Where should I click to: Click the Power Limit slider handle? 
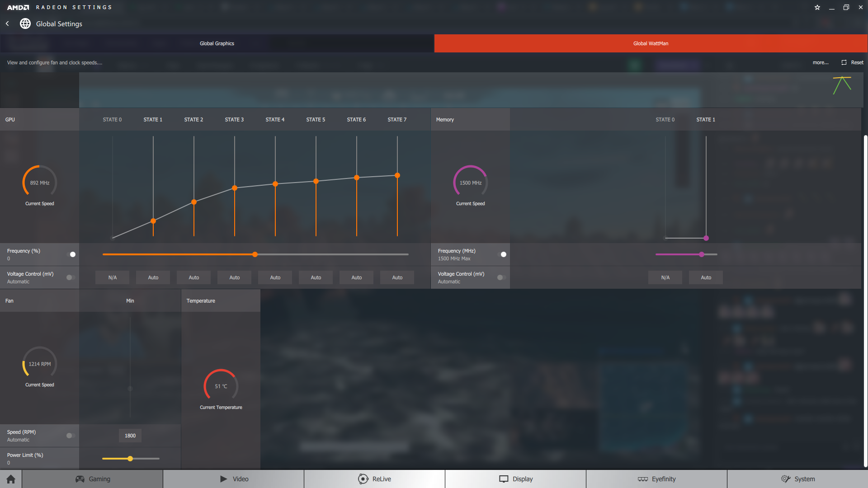click(x=130, y=459)
